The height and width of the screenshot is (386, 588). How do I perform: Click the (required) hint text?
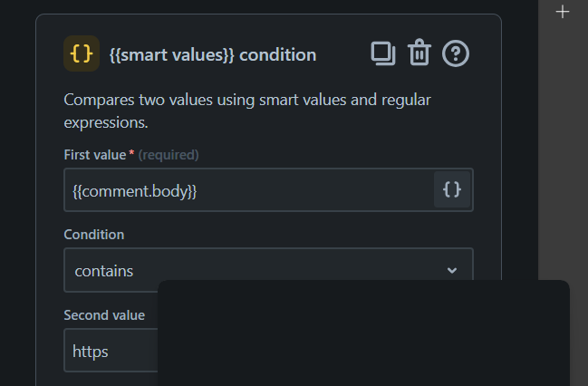(169, 155)
